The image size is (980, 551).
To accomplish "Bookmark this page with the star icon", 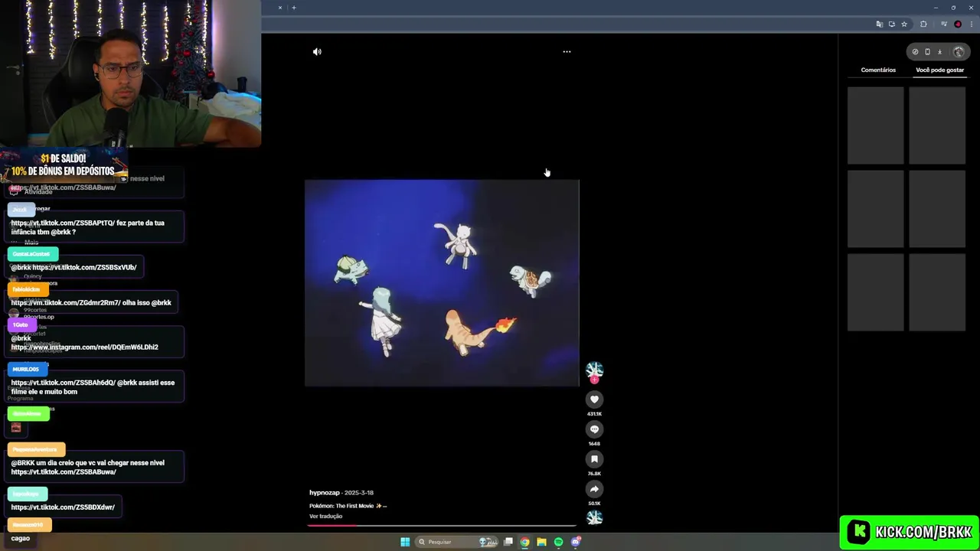I will tap(904, 24).
